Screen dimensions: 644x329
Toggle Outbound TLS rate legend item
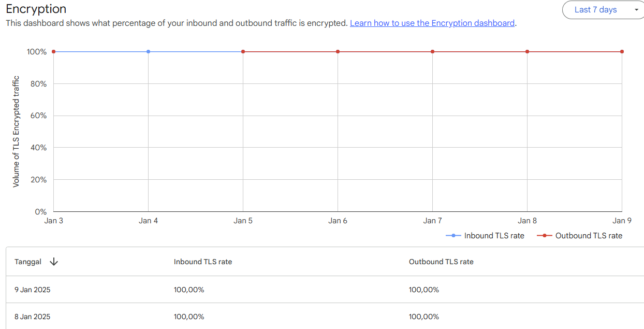589,236
